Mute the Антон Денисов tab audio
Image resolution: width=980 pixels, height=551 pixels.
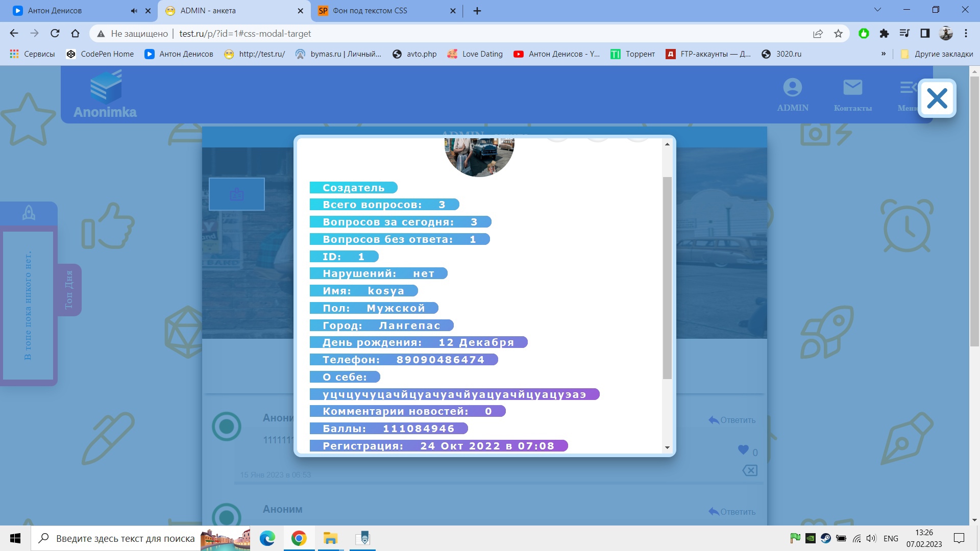(134, 11)
